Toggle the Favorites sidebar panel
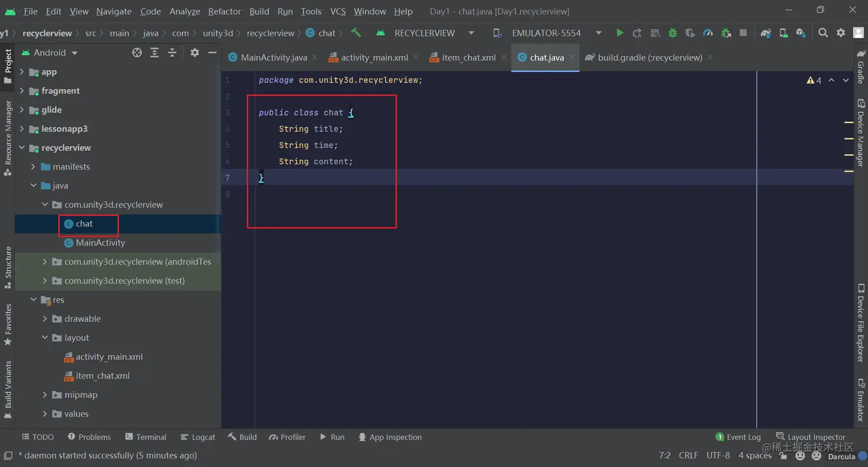Screen dimensions: 868x467 click(7, 325)
